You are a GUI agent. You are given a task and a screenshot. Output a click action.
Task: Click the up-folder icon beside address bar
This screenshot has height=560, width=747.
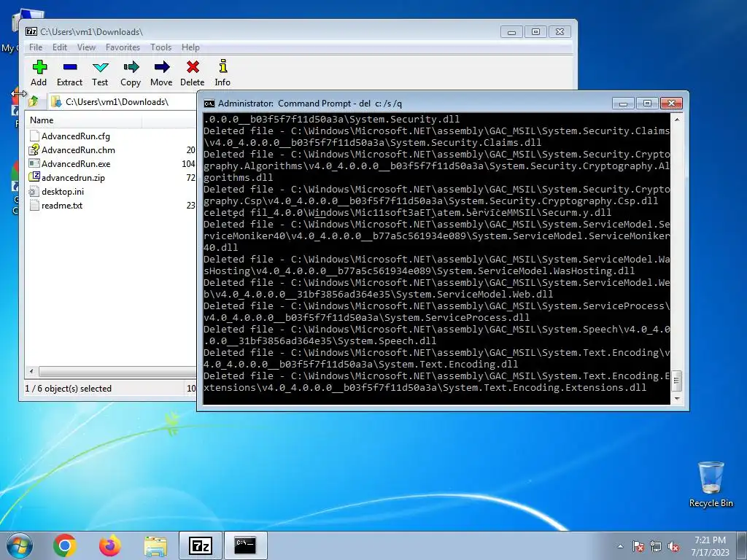(34, 101)
